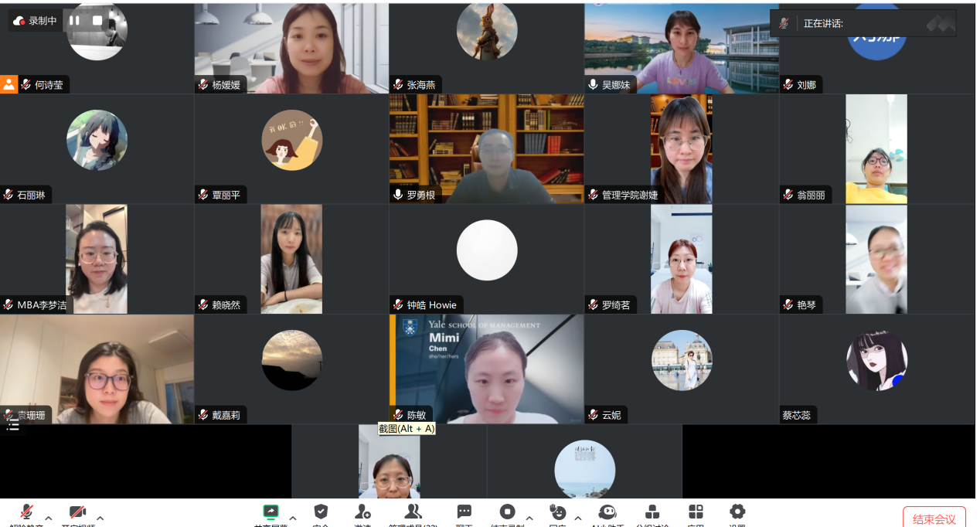980x527 pixels.
Task: Launch the AI小助手 assistant icon
Action: click(x=607, y=512)
